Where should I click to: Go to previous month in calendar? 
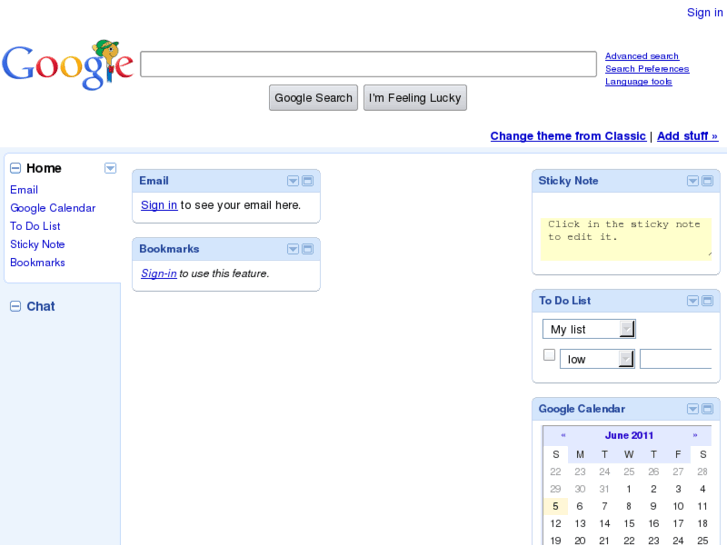[x=563, y=435]
